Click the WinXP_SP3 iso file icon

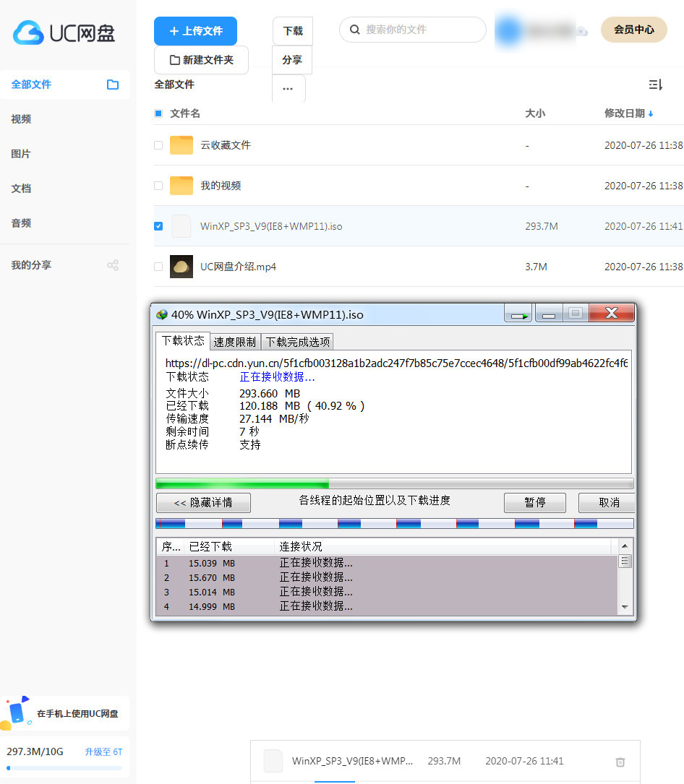[x=181, y=226]
